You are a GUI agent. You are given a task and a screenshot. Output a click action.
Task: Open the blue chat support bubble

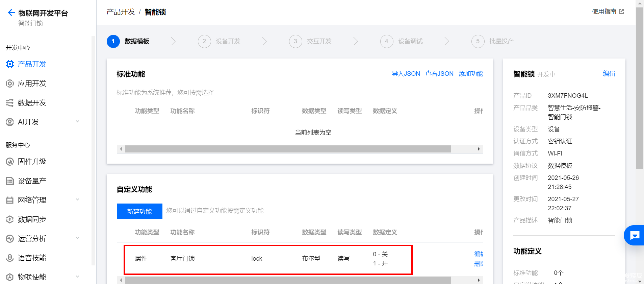point(635,235)
